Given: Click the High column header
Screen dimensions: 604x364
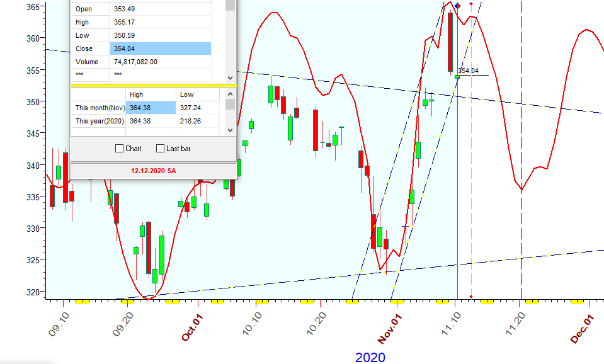Looking at the screenshot, I should click(x=150, y=94).
